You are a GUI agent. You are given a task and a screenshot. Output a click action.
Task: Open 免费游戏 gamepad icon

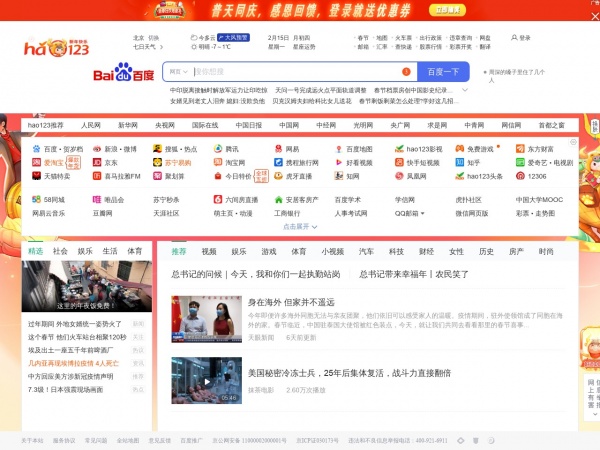(x=460, y=149)
